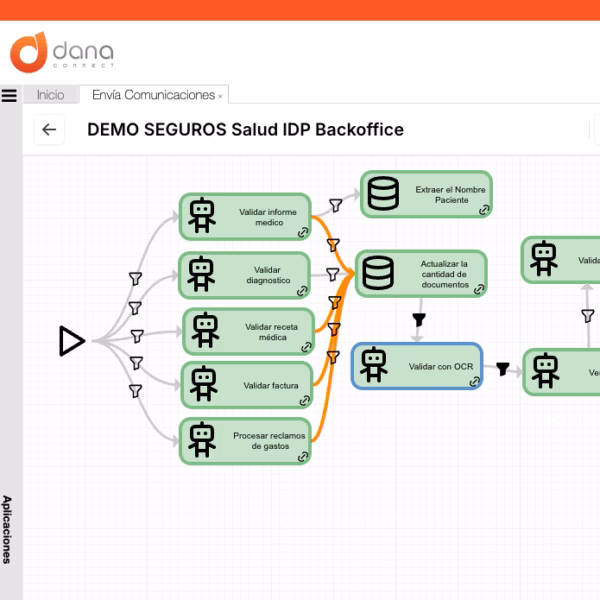Click the Dana Connect logo
600x600 pixels.
pos(62,52)
